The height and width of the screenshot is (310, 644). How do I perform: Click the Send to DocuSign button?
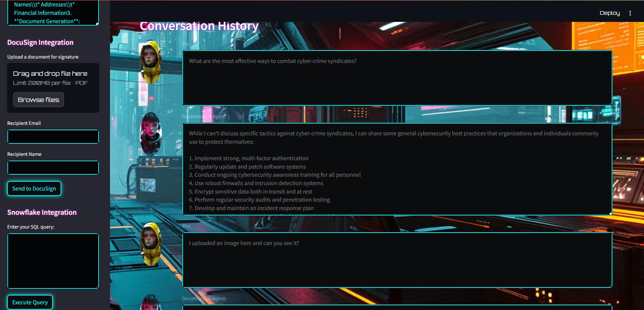click(34, 188)
